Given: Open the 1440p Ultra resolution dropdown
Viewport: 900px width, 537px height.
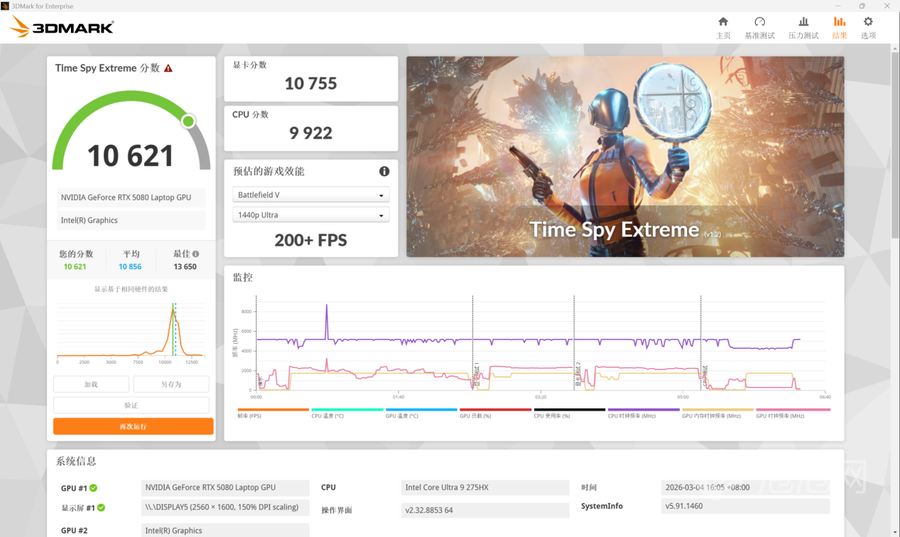Looking at the screenshot, I should pos(310,215).
